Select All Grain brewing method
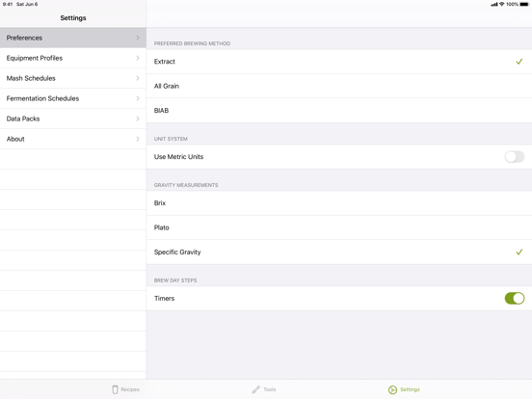Viewport: 532px width, 399px height. click(339, 86)
